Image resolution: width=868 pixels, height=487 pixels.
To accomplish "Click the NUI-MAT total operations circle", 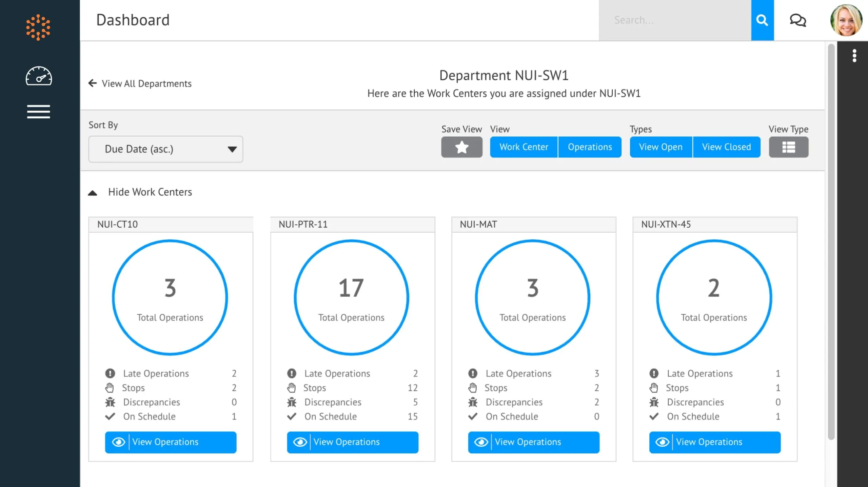I will point(532,297).
